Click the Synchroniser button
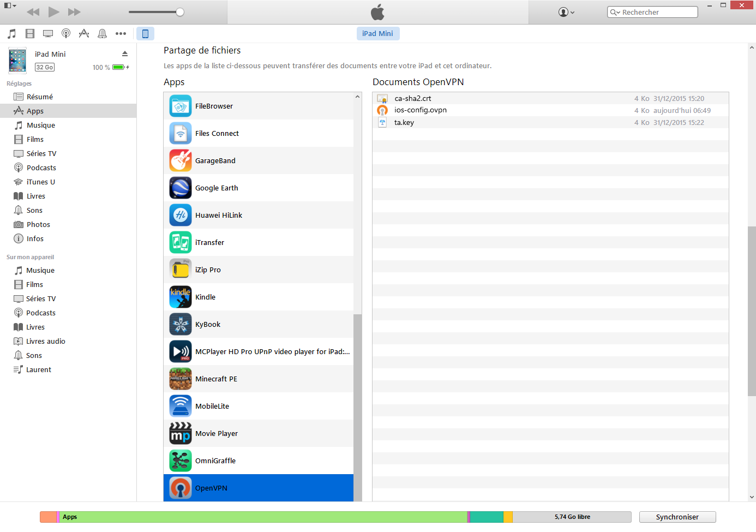This screenshot has width=756, height=532. pyautogui.click(x=677, y=517)
